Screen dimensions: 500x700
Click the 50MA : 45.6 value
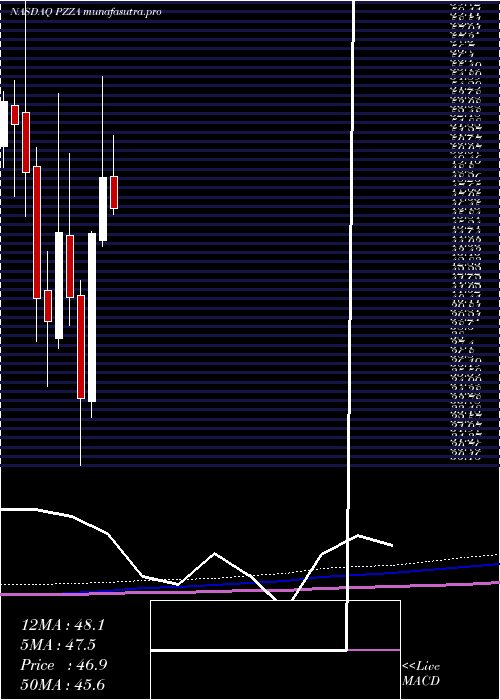(63, 685)
